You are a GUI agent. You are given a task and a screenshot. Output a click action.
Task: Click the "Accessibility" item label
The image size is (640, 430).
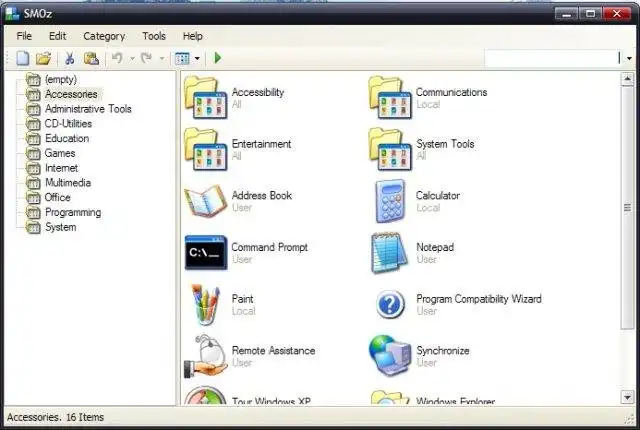click(258, 93)
